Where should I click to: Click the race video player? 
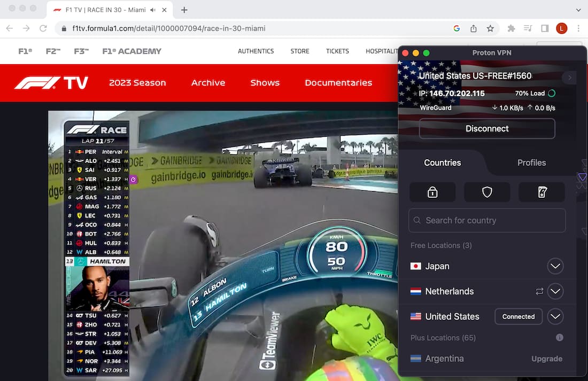pos(223,246)
